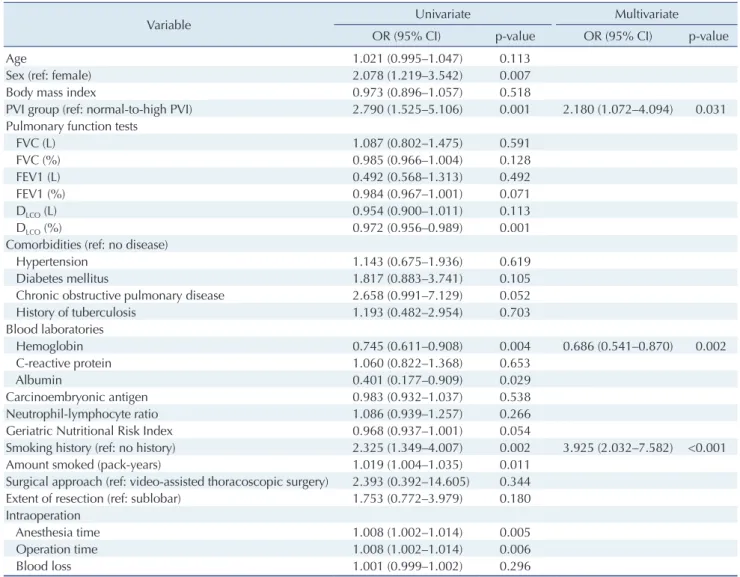Click the value 0.401 (0.177–0.909)
The image size is (740, 577).
click(408, 380)
